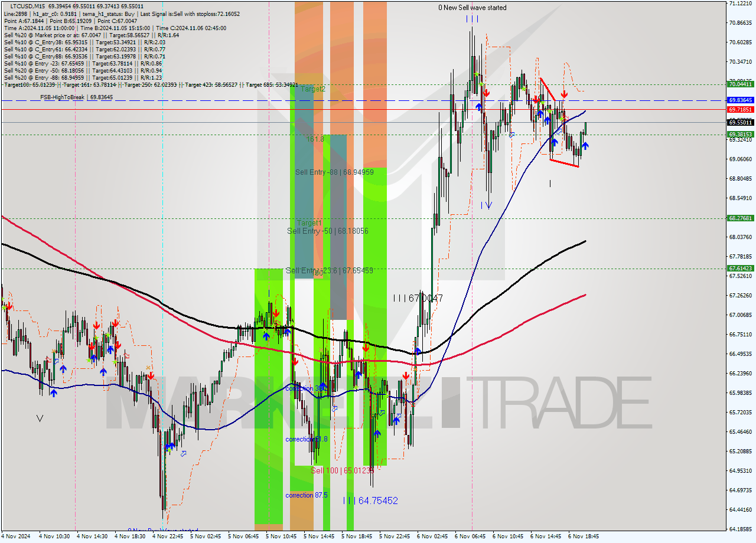Click the '4 Nov 2024' time axis label
The image size is (756, 543).
point(16,537)
